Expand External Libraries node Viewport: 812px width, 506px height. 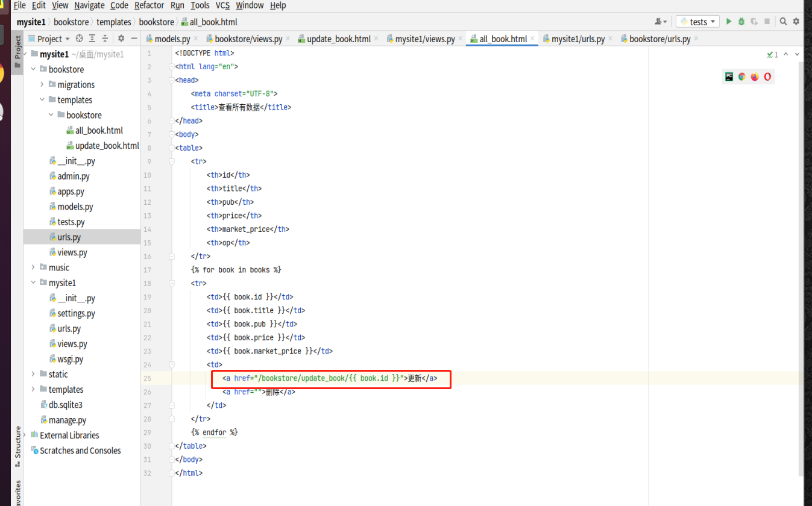(26, 435)
